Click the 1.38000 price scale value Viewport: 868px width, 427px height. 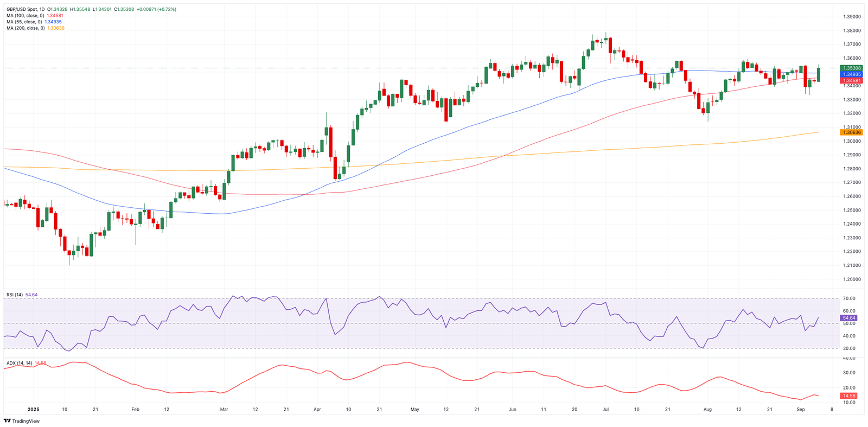pyautogui.click(x=851, y=31)
